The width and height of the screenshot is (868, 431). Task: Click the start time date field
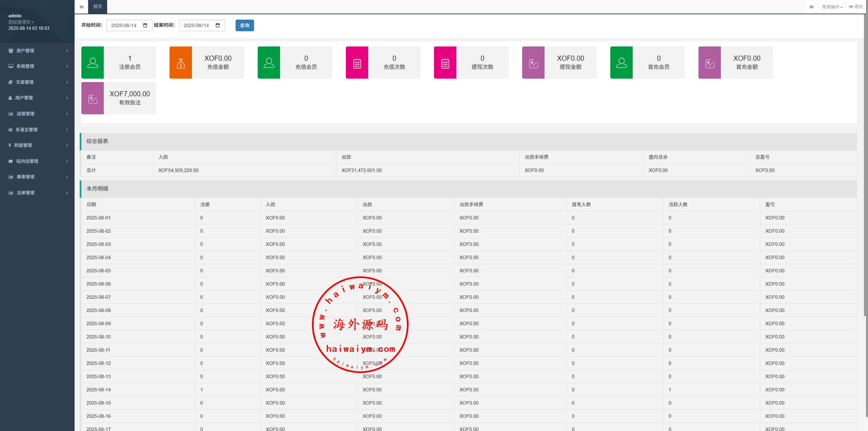pos(124,25)
